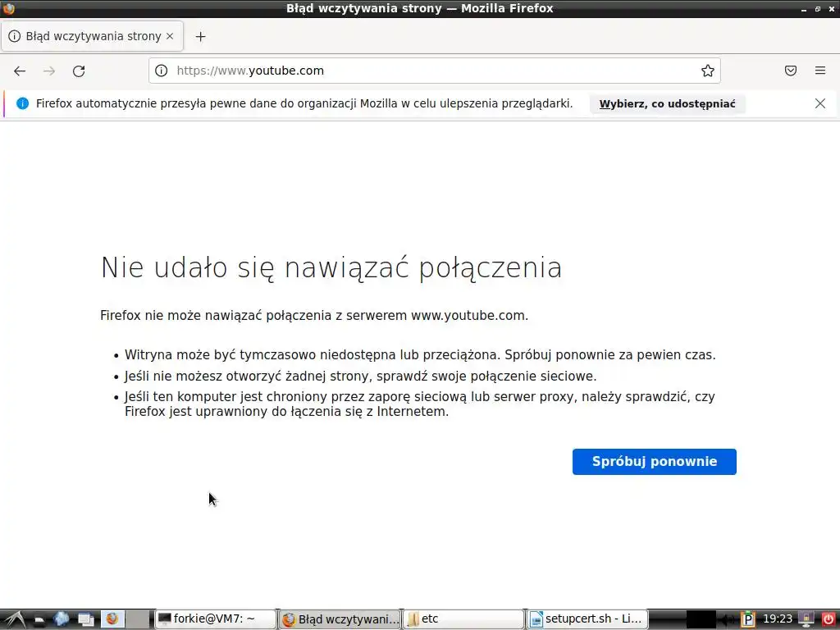Open site information icon in address bar

(162, 71)
